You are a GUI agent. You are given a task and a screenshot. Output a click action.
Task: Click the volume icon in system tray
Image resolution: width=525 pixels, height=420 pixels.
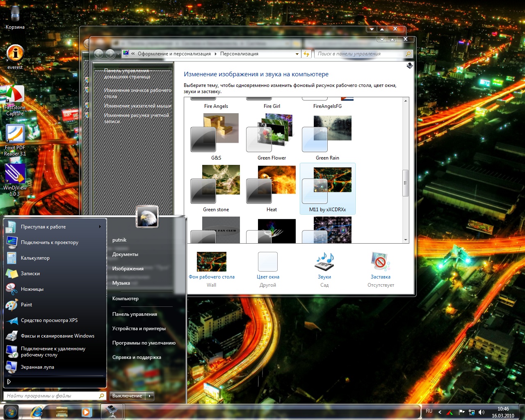[x=482, y=412]
